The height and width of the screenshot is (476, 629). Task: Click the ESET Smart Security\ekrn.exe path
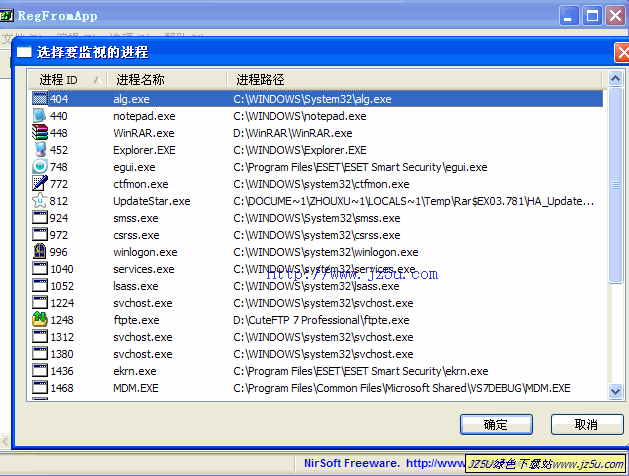coord(361,371)
